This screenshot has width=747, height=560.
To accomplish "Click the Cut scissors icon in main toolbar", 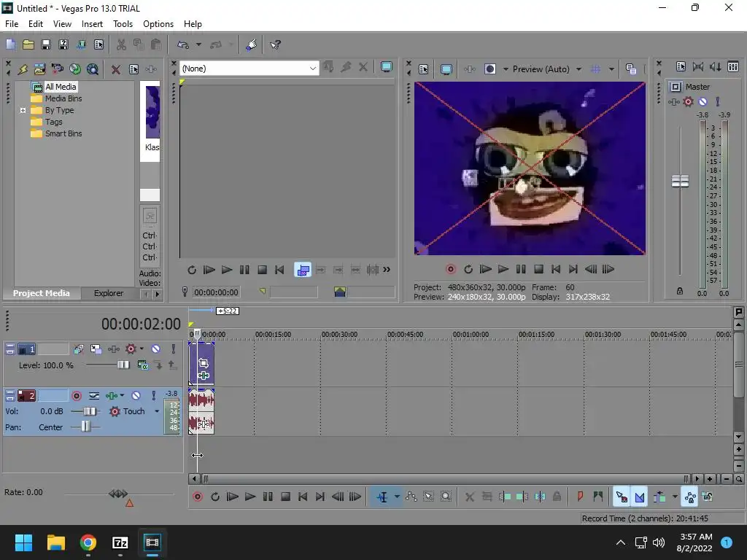I will click(121, 44).
